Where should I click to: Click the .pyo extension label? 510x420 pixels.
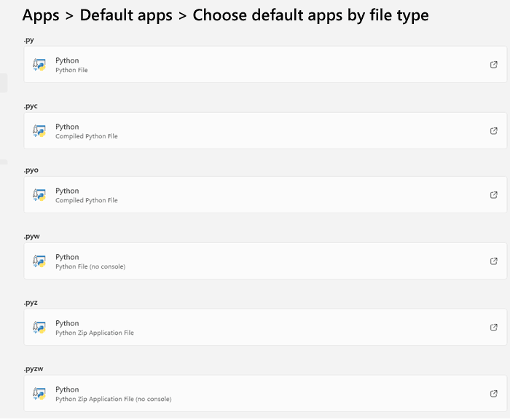(x=31, y=170)
